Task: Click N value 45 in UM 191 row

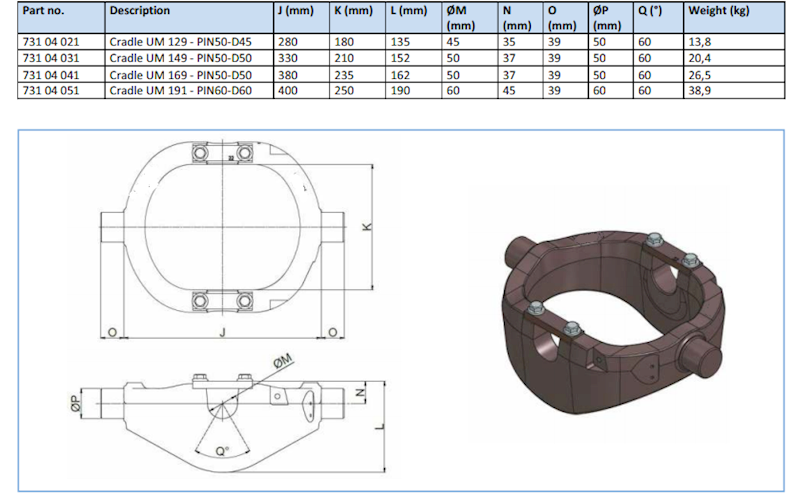Action: coord(509,91)
